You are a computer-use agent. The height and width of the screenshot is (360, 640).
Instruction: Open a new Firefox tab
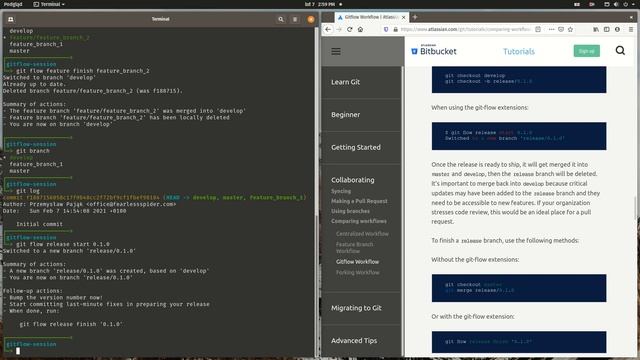point(415,17)
